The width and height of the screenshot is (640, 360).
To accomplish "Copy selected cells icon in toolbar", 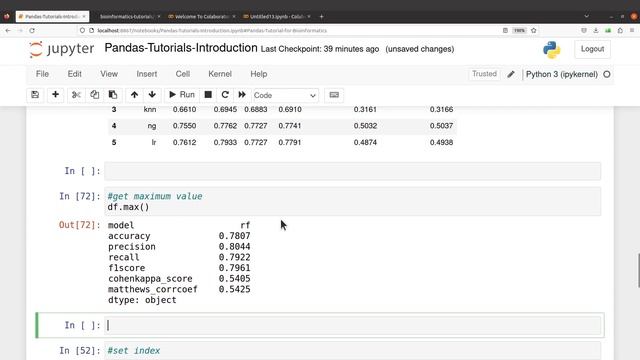I will 94,95.
